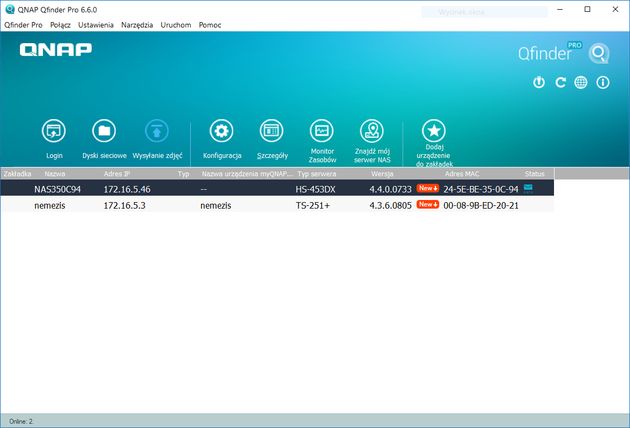The image size is (630, 428).
Task: Open the Konfiguracja gear icon
Action: click(x=221, y=131)
